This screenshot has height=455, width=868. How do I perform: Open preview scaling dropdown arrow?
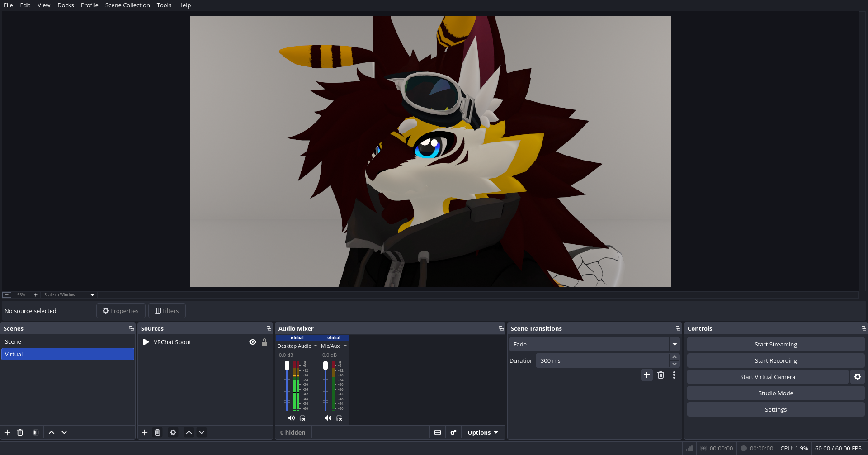(92, 295)
